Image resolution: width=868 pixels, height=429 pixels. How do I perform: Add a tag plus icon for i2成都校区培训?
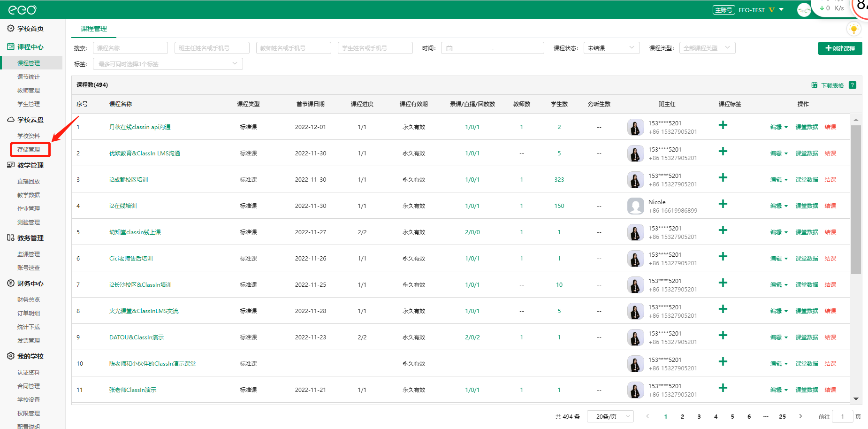pos(723,177)
